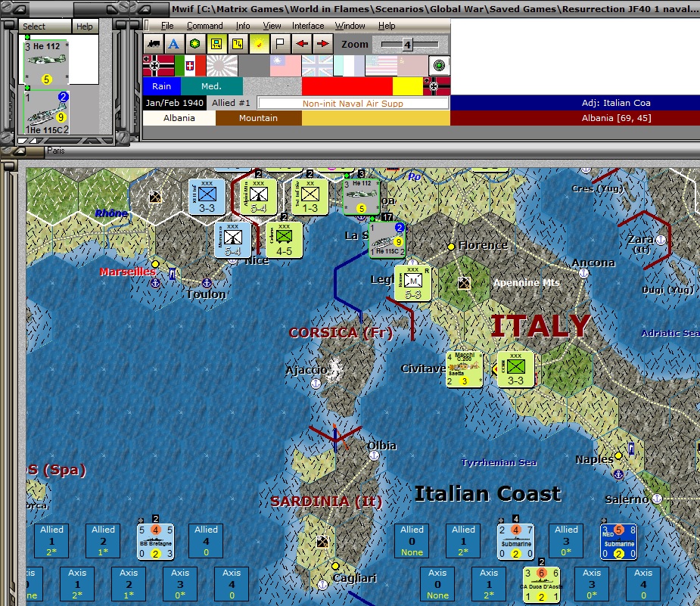Click the Jan/Feb 1940 turn label

tap(174, 103)
